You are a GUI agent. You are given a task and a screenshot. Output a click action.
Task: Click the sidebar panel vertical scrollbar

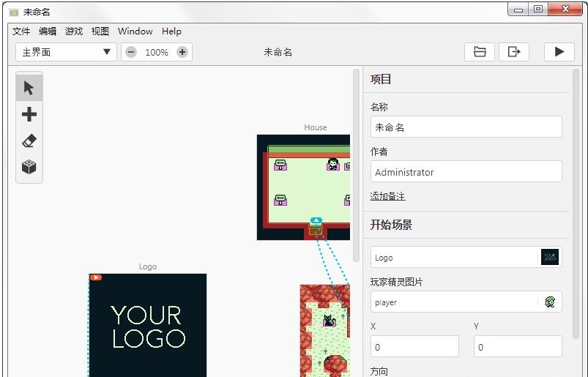point(576,204)
